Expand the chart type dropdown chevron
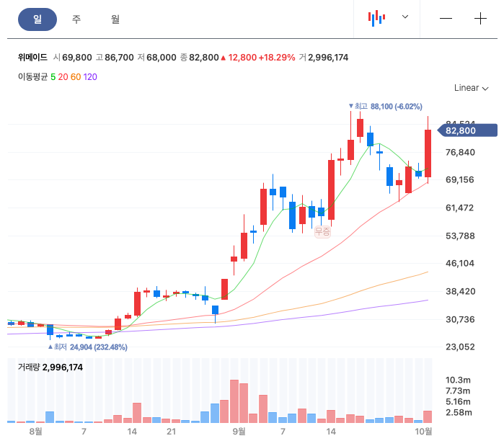Viewport: 504px width, 441px height. point(405,17)
